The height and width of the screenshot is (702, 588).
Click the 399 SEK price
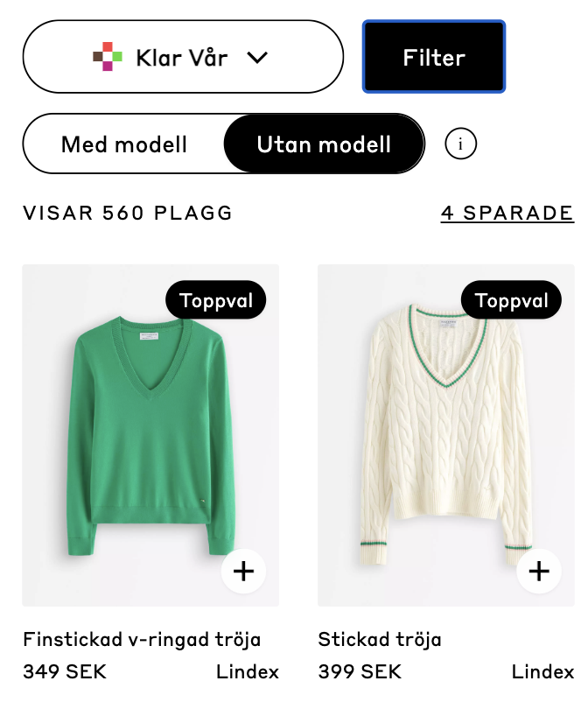pos(360,672)
